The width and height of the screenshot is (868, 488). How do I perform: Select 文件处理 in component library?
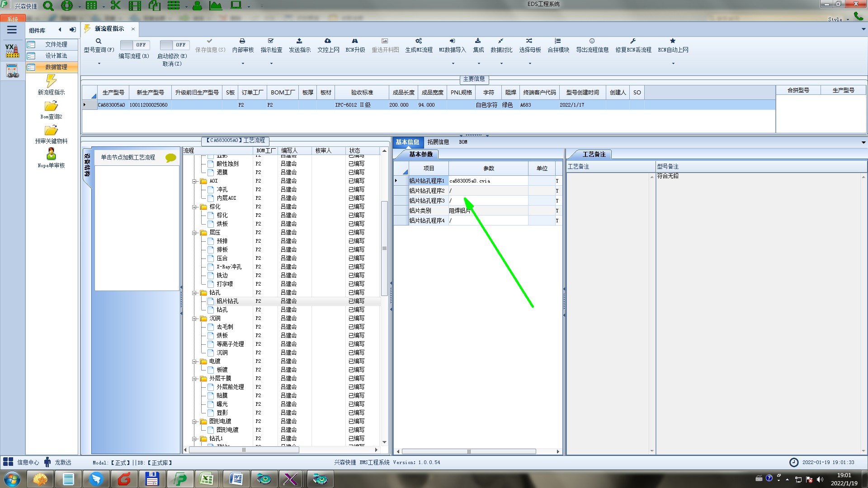coord(56,44)
